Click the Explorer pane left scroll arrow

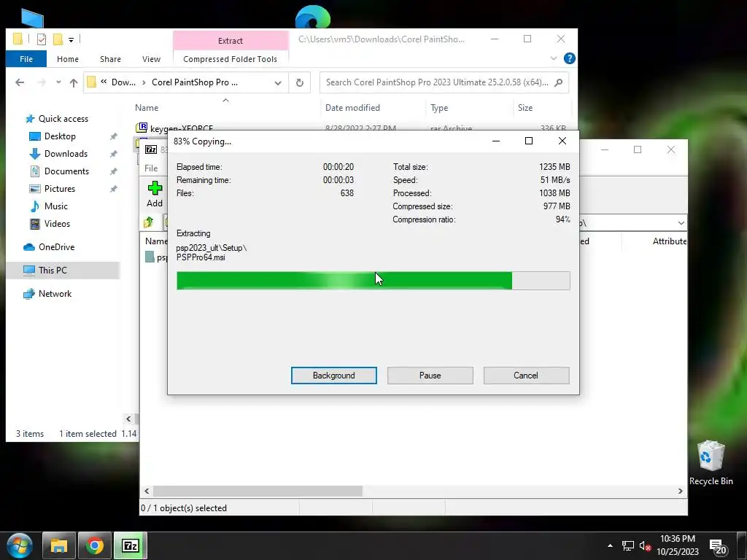pyautogui.click(x=128, y=419)
